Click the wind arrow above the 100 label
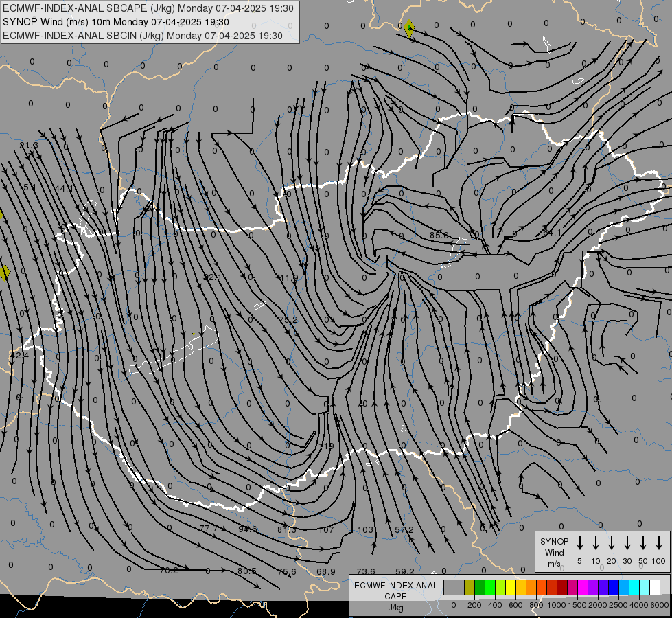Screen dimensions: 672x618 point(659,543)
